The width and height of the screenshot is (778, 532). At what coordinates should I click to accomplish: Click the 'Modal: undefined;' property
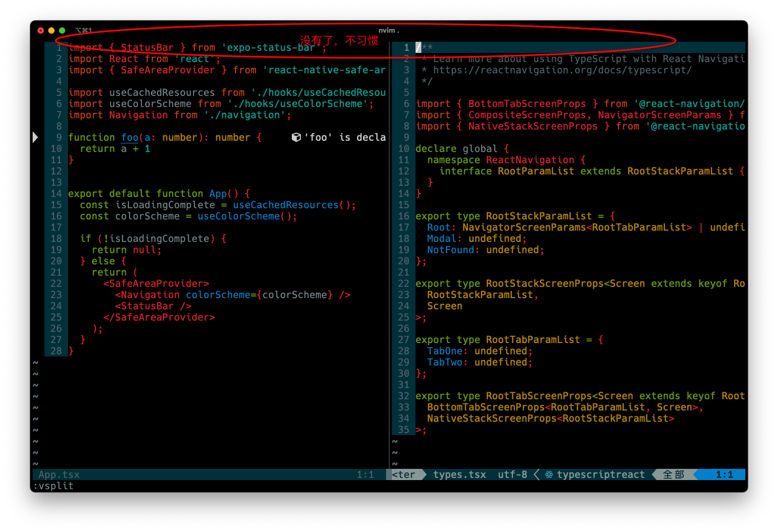477,239
